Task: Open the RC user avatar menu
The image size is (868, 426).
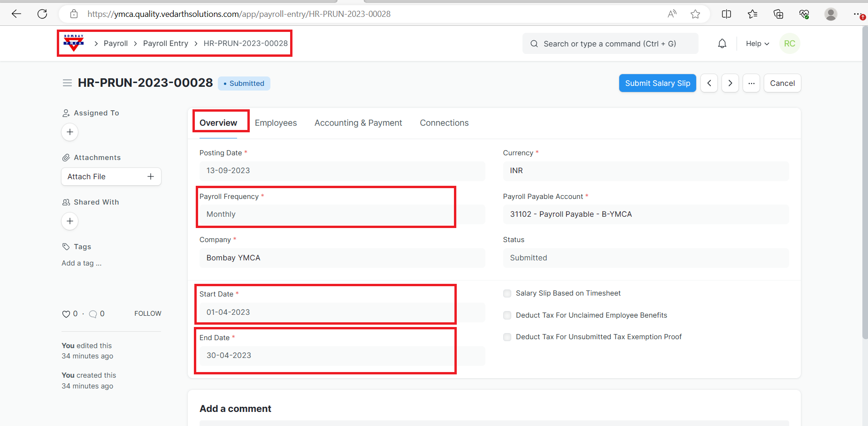Action: [x=789, y=44]
